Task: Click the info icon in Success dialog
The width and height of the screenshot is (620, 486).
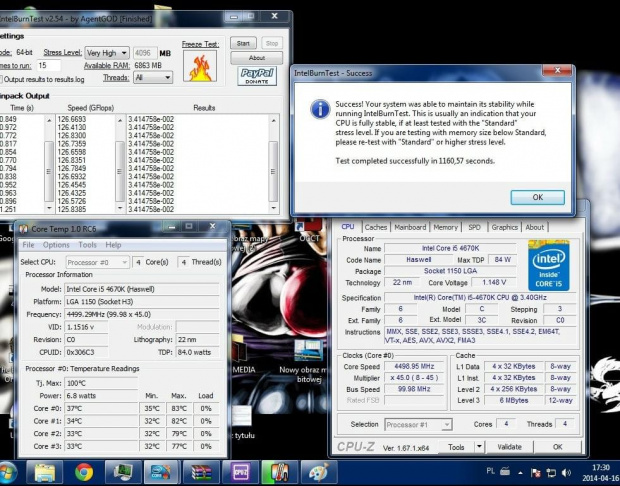Action: point(320,109)
